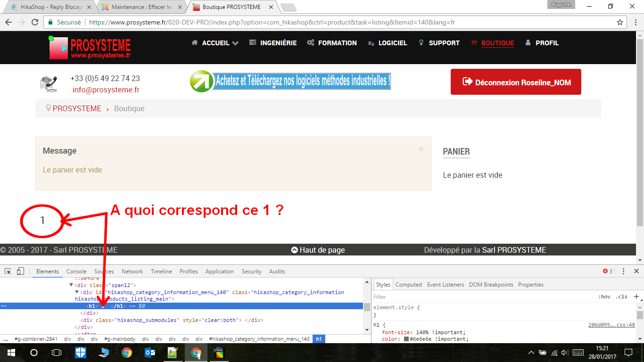Click the Chrome address bar URL
Screen dimensions: 644x362
[272, 22]
